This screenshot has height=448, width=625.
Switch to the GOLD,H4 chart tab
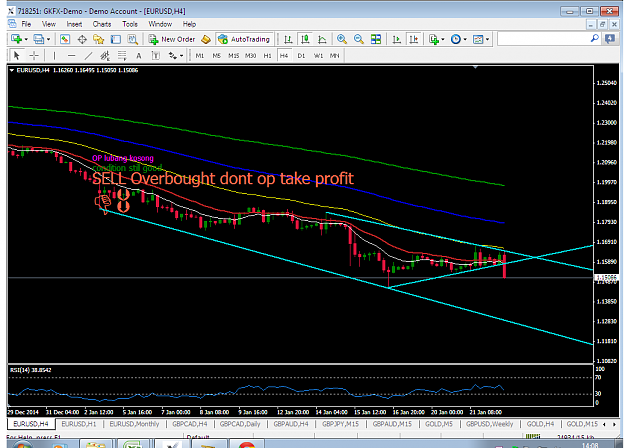[x=540, y=424]
